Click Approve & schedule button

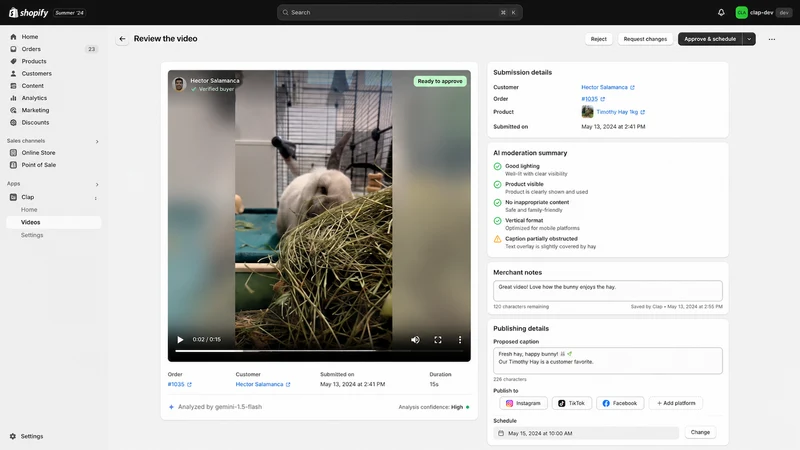pyautogui.click(x=710, y=39)
